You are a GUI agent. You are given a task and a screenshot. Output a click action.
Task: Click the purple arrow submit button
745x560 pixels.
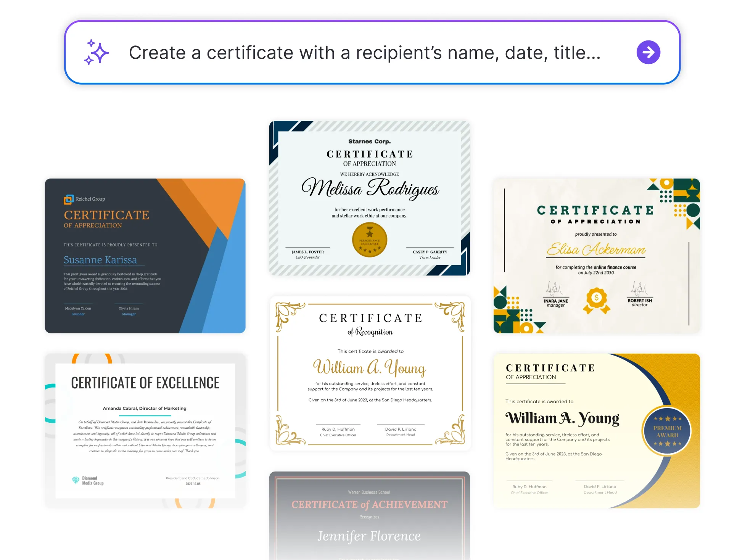click(x=648, y=52)
